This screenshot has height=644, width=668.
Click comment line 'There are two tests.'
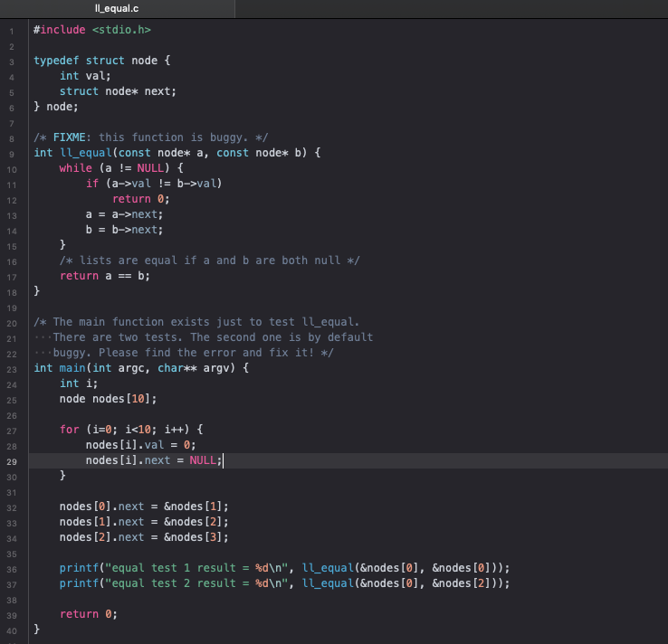[x=118, y=337]
